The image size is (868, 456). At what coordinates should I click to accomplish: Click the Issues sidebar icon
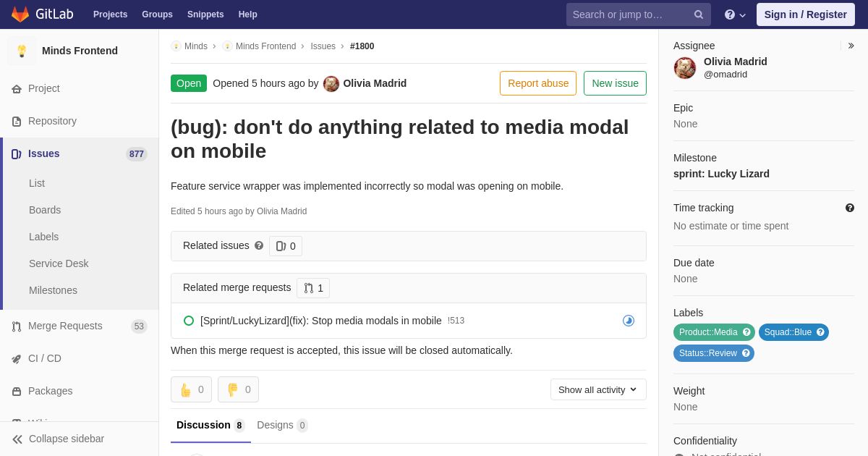tap(17, 154)
